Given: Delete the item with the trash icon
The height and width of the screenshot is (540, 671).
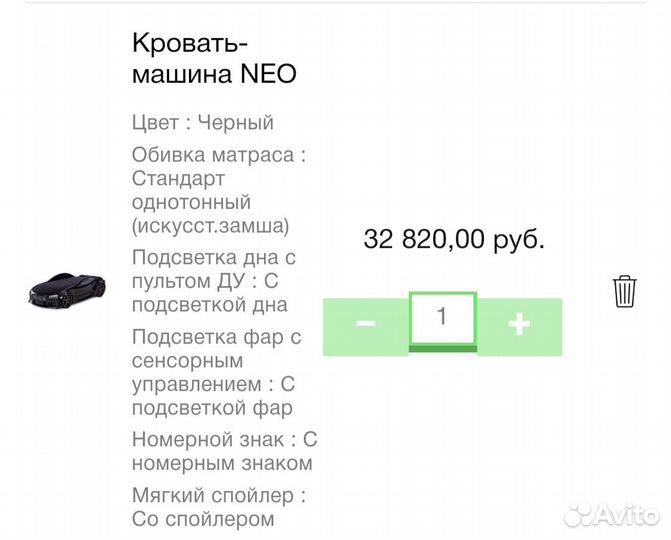Looking at the screenshot, I should point(625,291).
